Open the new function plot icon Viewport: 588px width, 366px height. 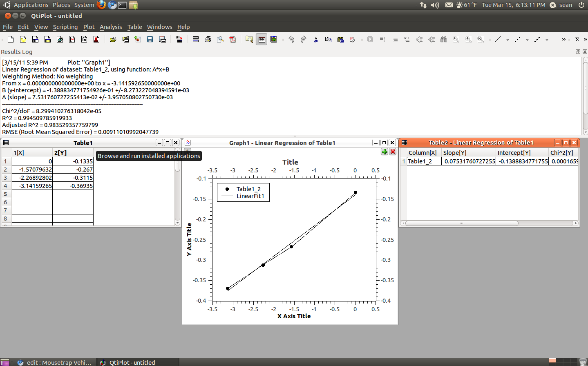[84, 39]
